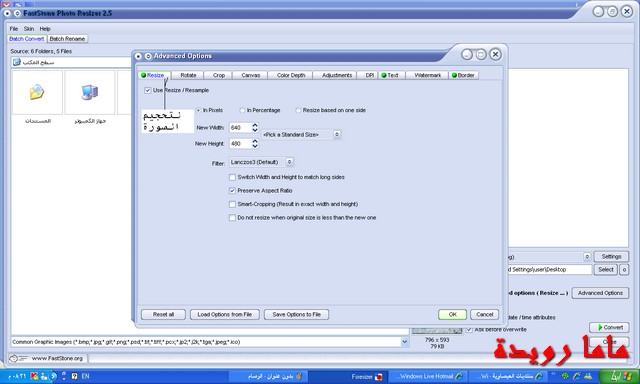
Task: Expand the Lanczos3 filter dropdown
Action: [x=261, y=162]
